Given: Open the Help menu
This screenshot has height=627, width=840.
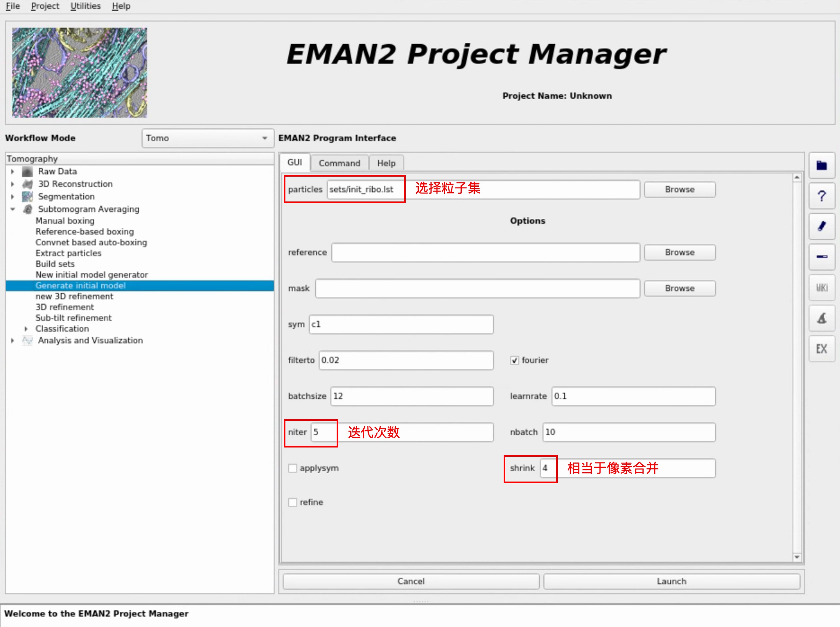Looking at the screenshot, I should point(121,6).
